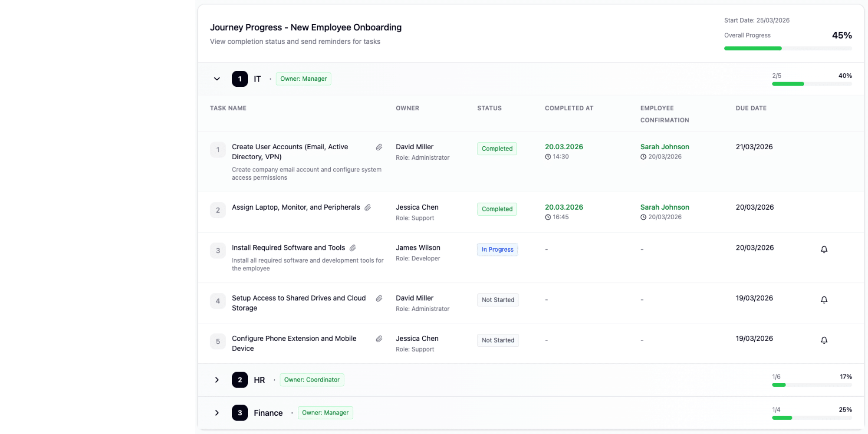The height and width of the screenshot is (434, 868).
Task: Click the Owner: Manager tag on IT
Action: tap(303, 79)
